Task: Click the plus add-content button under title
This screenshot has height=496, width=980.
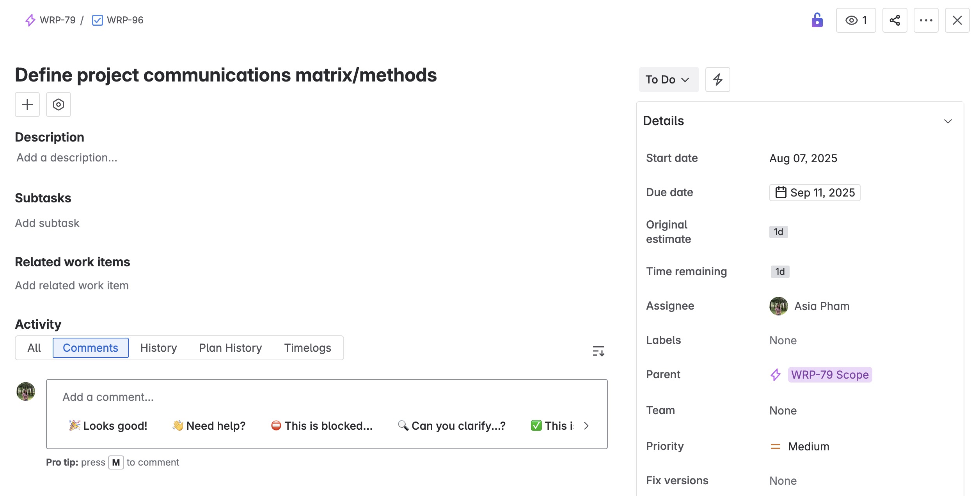Action: (27, 105)
